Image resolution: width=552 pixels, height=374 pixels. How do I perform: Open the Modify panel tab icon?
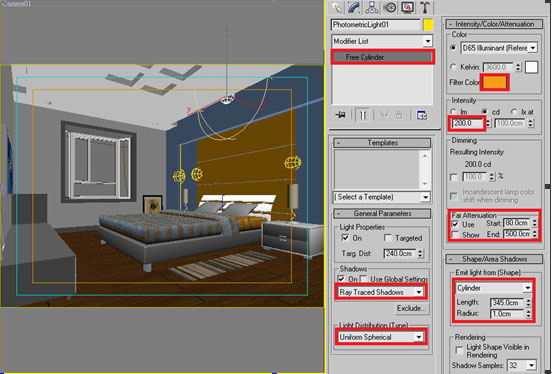click(354, 7)
